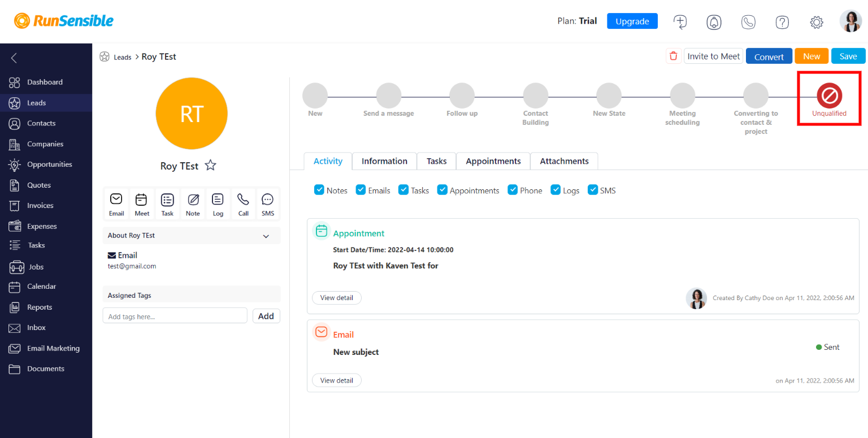Save the lead
Image resolution: width=868 pixels, height=438 pixels.
[848, 57]
